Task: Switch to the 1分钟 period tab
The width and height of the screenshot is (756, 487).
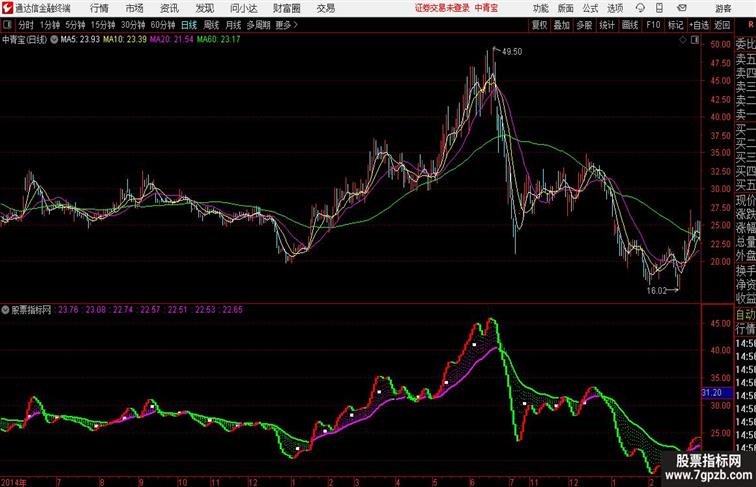Action: [x=50, y=25]
